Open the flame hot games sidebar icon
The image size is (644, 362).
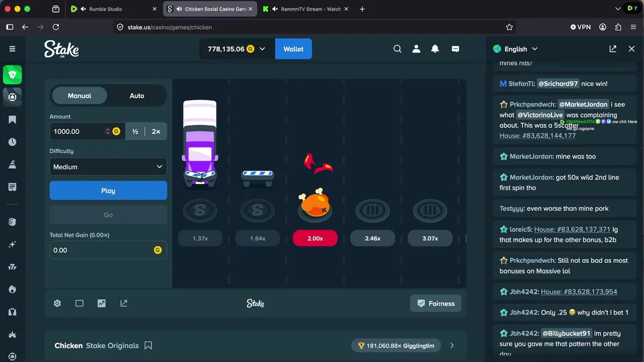click(x=12, y=290)
